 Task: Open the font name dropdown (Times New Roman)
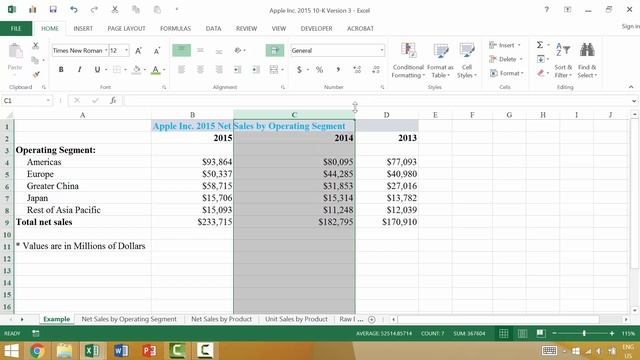click(106, 51)
